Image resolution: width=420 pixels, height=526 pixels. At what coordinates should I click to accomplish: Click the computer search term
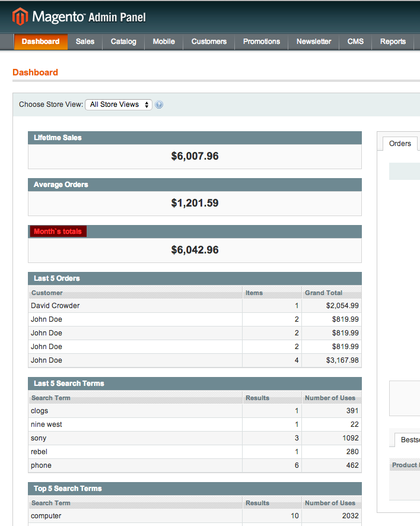coord(46,516)
